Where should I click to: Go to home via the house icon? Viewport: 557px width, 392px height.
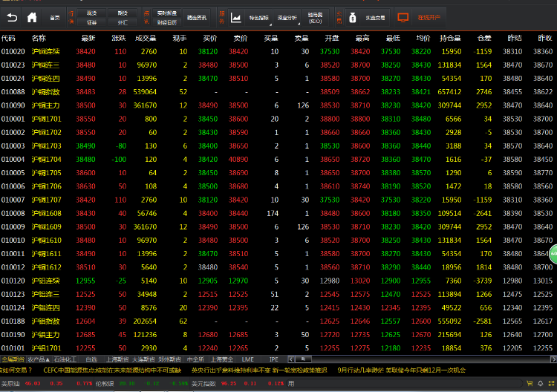point(32,17)
